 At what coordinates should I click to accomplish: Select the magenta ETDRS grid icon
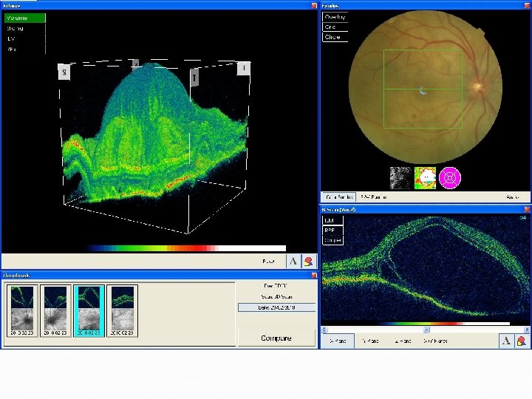[450, 177]
